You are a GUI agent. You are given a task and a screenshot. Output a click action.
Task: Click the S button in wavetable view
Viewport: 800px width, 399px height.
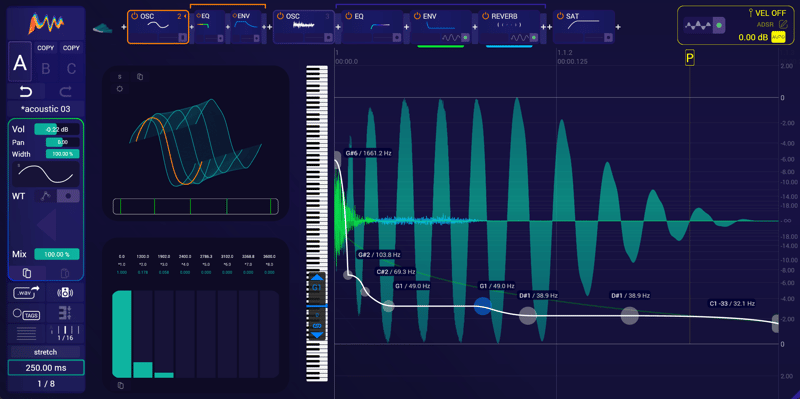(x=120, y=77)
